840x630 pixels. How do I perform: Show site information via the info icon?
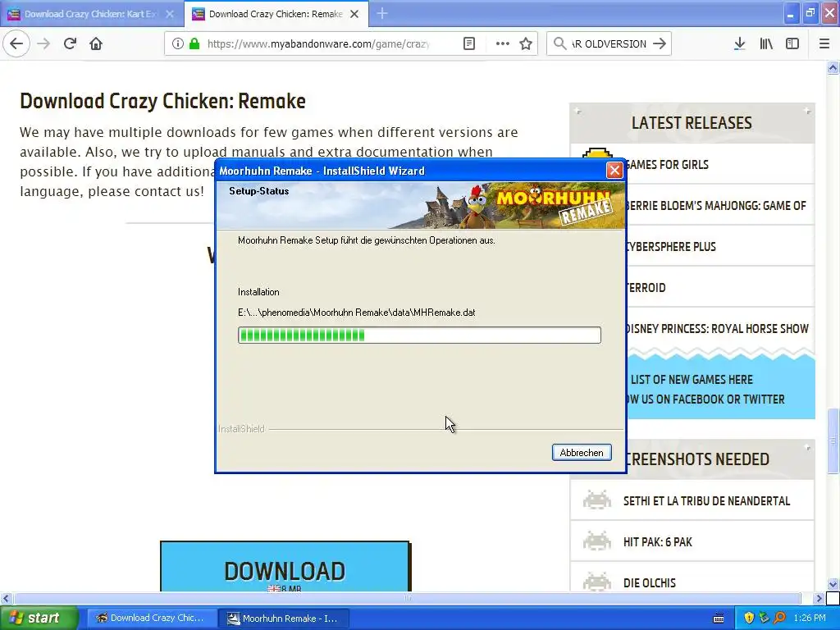click(x=178, y=43)
